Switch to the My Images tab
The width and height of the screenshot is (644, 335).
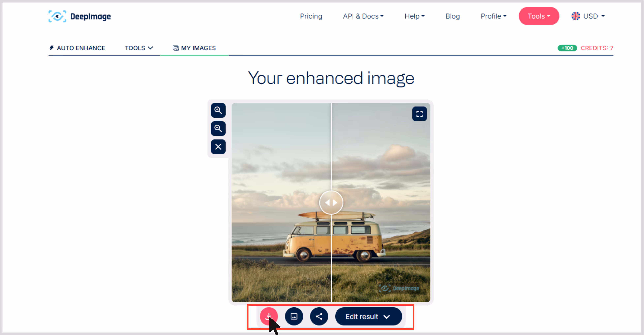194,48
